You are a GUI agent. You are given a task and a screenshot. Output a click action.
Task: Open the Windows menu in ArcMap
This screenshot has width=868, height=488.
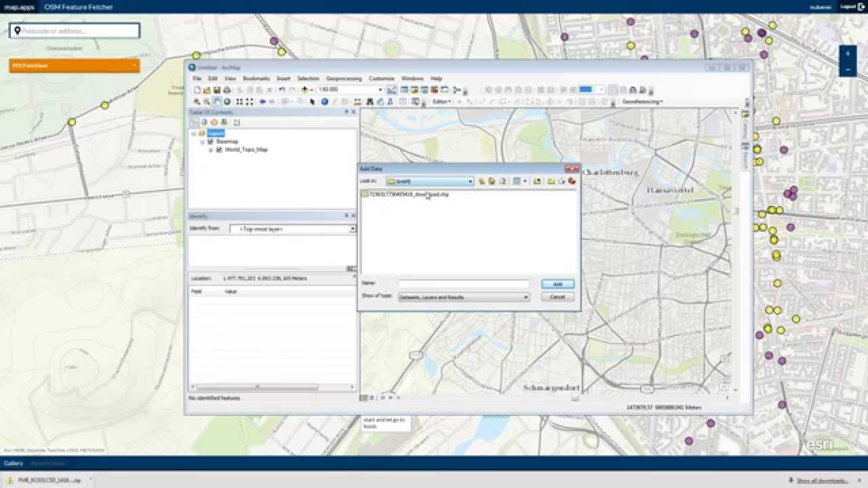(412, 79)
